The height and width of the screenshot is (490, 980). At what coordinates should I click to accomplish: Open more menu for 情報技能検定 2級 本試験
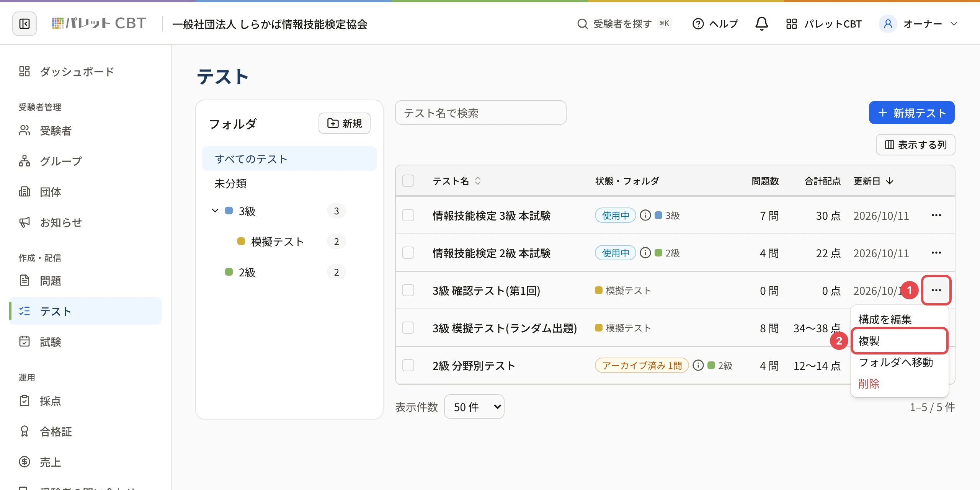(x=936, y=253)
